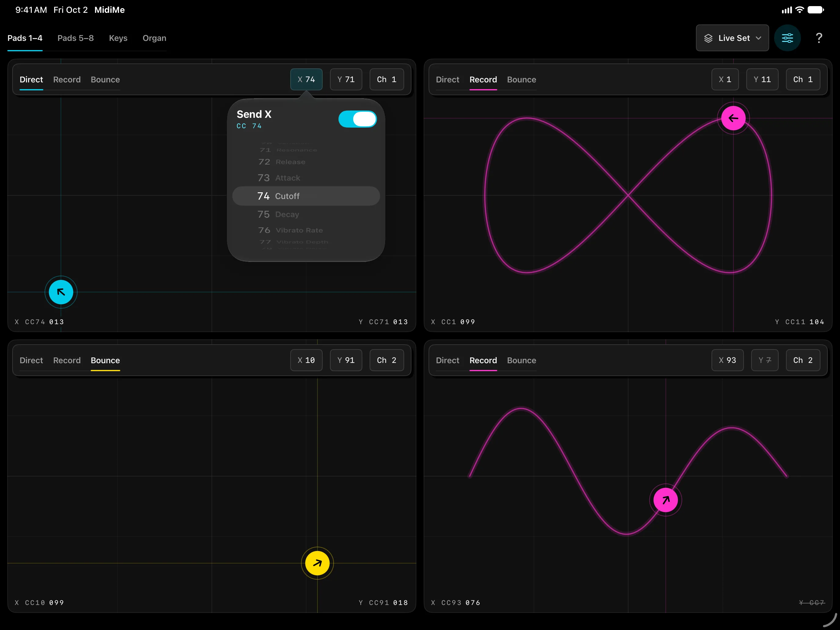Open the Ch 1 selector on the cyan pad
This screenshot has height=630, width=840.
coord(387,79)
